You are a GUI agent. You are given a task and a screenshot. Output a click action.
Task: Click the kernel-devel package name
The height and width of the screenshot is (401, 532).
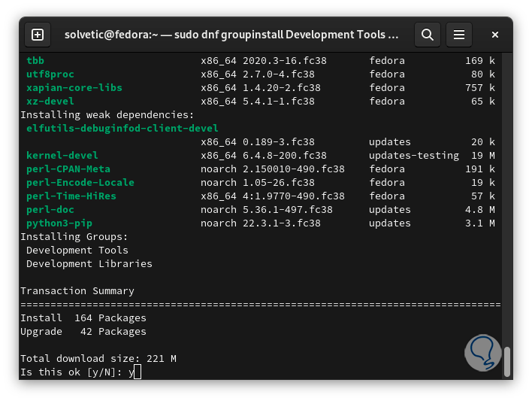pos(62,155)
